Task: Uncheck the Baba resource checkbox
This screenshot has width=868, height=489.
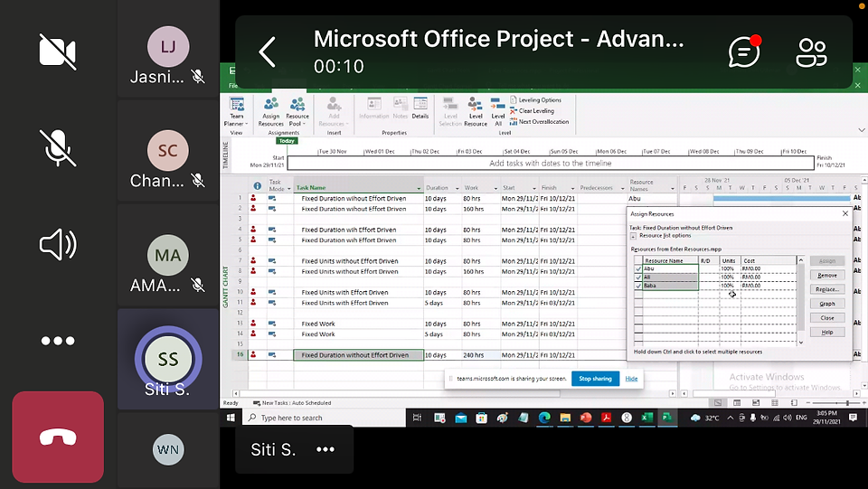Action: point(638,286)
